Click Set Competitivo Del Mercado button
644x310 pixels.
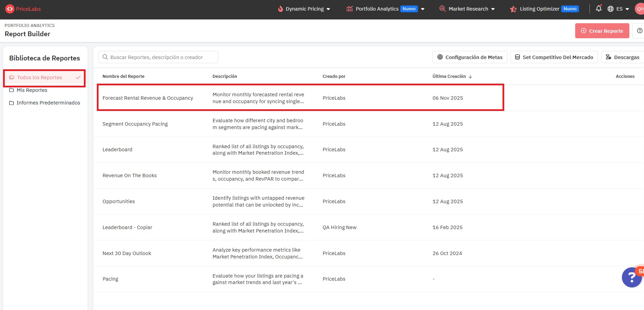point(554,57)
